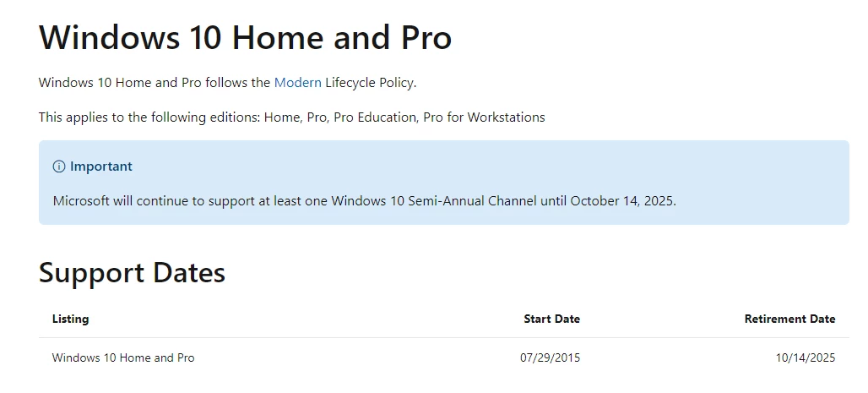This screenshot has height=393, width=868.
Task: Click the text 'This applies to the following editions'
Action: 149,117
